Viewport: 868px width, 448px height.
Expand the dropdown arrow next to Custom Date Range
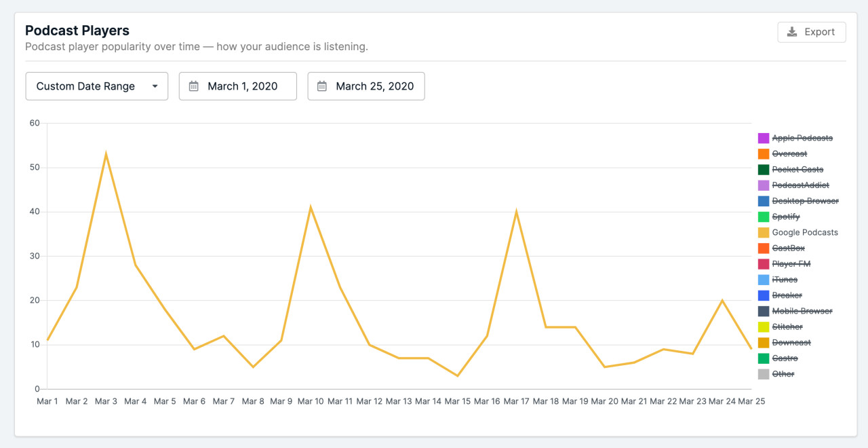[155, 86]
